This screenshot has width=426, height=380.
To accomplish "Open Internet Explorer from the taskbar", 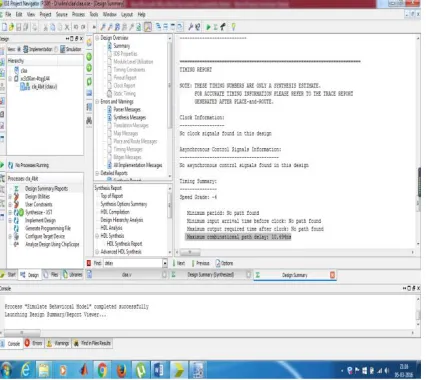I will 26,370.
